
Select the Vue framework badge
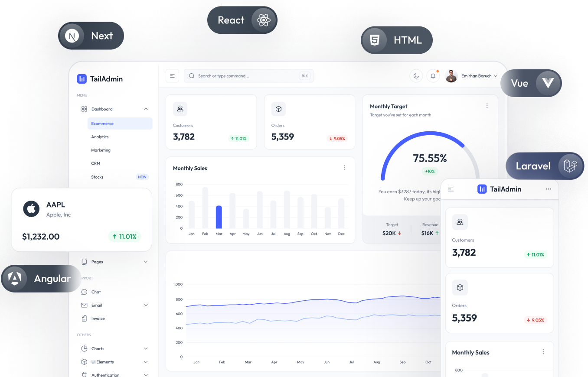531,83
